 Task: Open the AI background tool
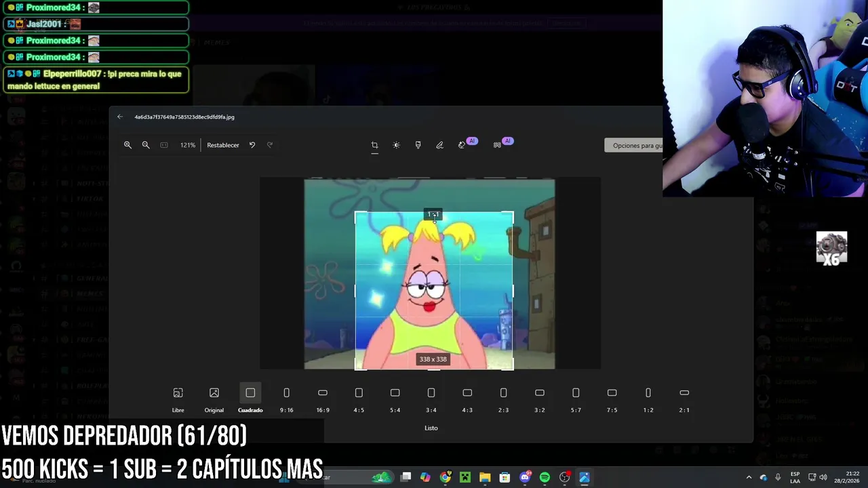(x=497, y=145)
